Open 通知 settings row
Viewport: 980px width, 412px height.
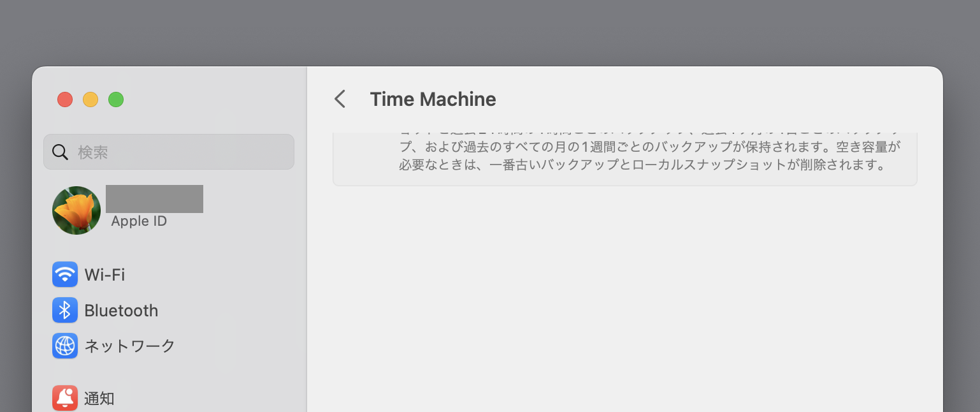(169, 399)
